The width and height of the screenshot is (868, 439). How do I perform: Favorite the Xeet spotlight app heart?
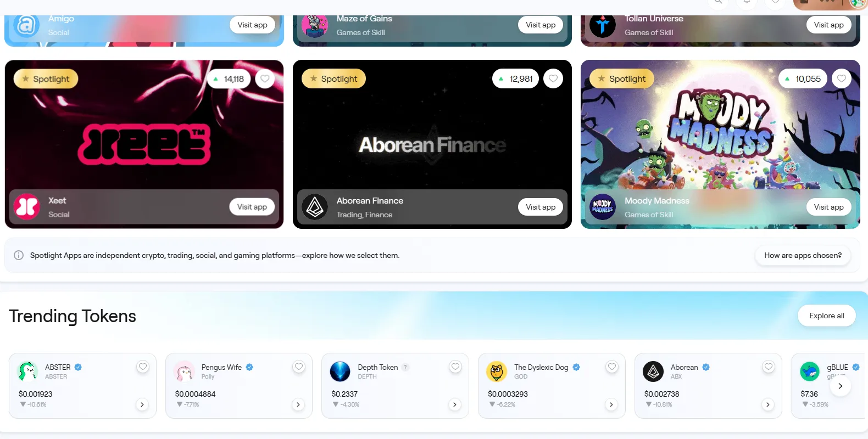click(265, 79)
